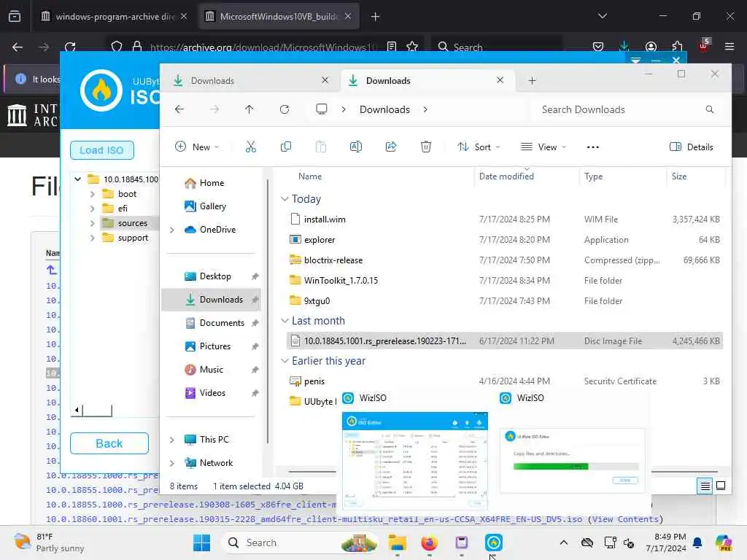Add a new File Explorer tab
The image size is (747, 560).
click(x=532, y=80)
